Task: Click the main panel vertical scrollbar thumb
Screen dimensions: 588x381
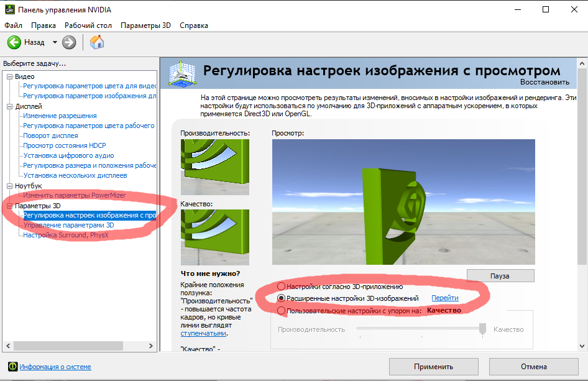Action: (582, 167)
